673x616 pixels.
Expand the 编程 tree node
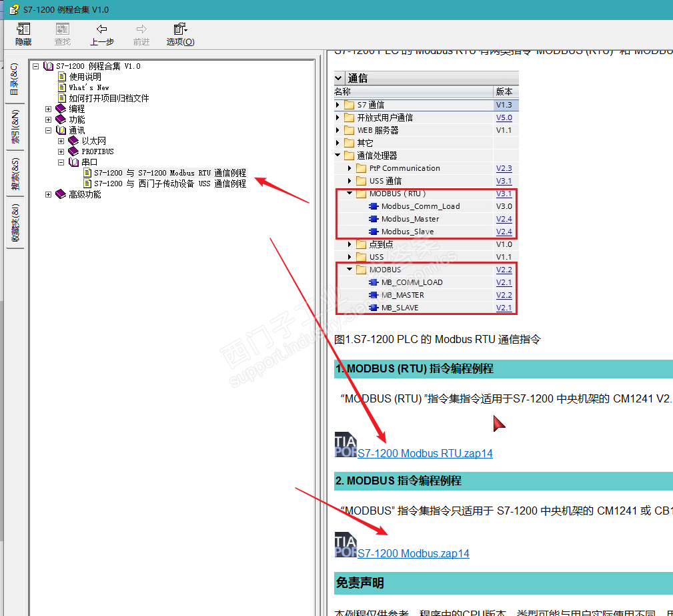[49, 109]
